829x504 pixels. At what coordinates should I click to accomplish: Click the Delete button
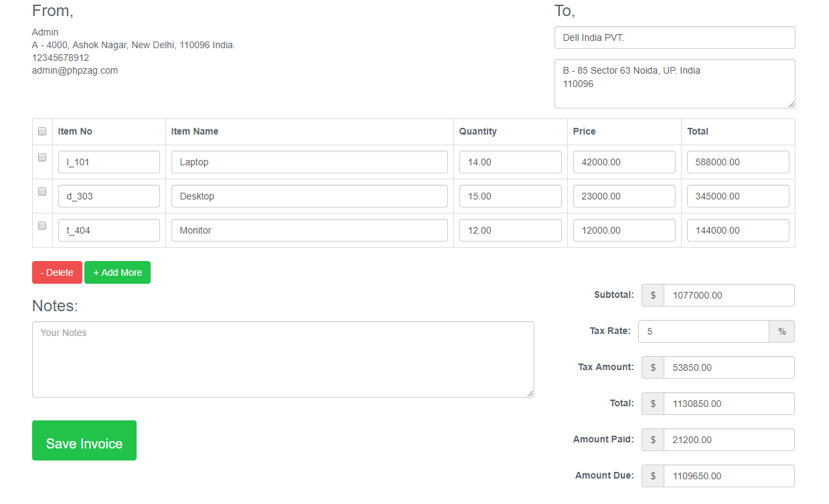[56, 272]
